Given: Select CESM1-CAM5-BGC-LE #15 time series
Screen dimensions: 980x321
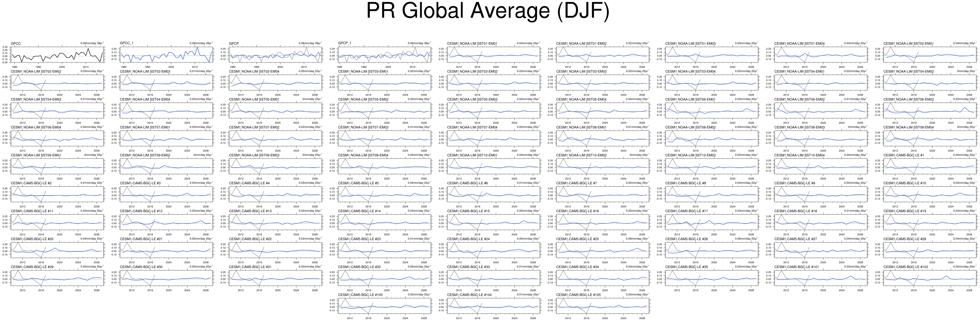Looking at the screenshot, I should coord(493,222).
